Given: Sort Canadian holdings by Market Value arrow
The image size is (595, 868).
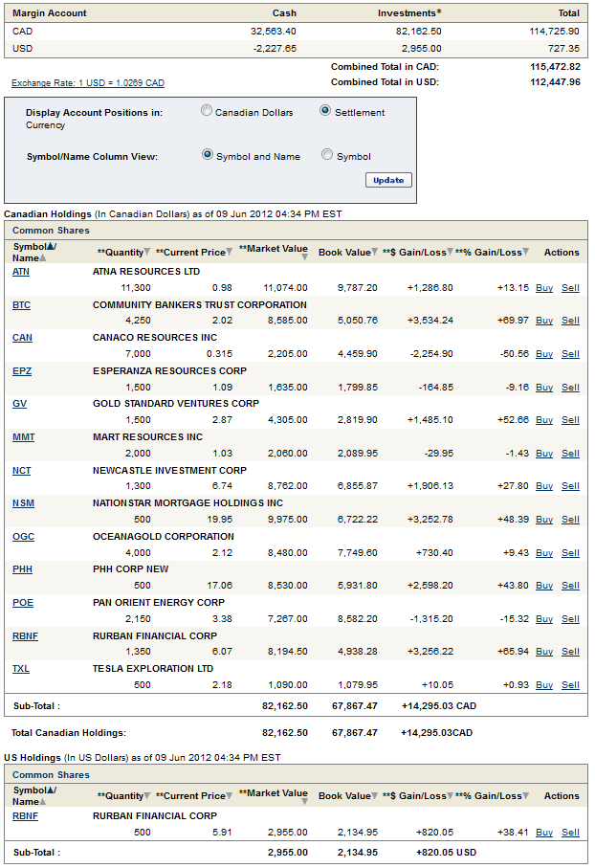Looking at the screenshot, I should tap(304, 256).
